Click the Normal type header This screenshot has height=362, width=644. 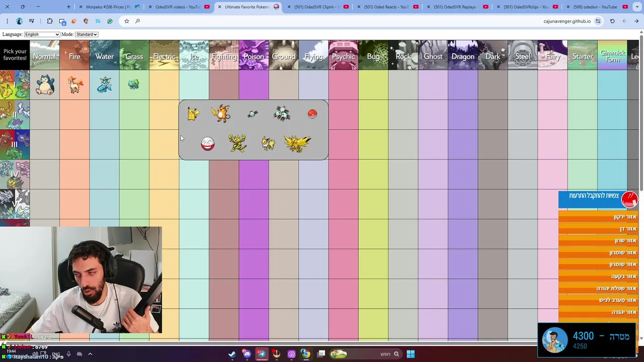coord(45,55)
